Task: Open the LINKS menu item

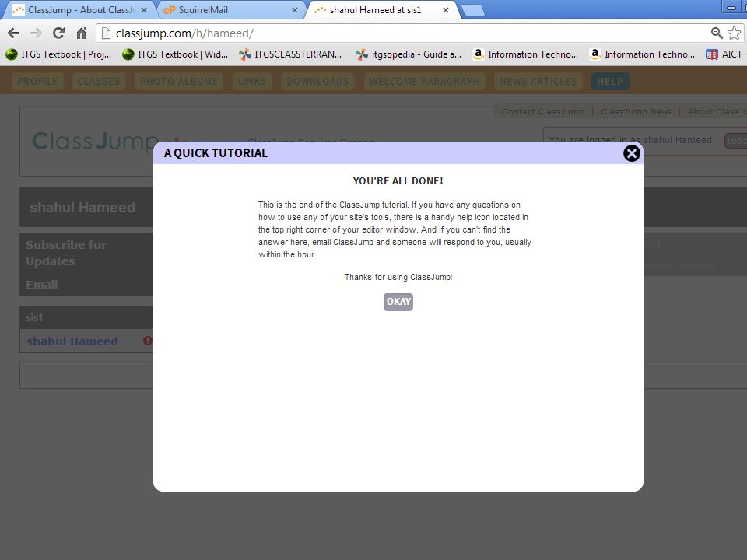Action: pos(252,82)
